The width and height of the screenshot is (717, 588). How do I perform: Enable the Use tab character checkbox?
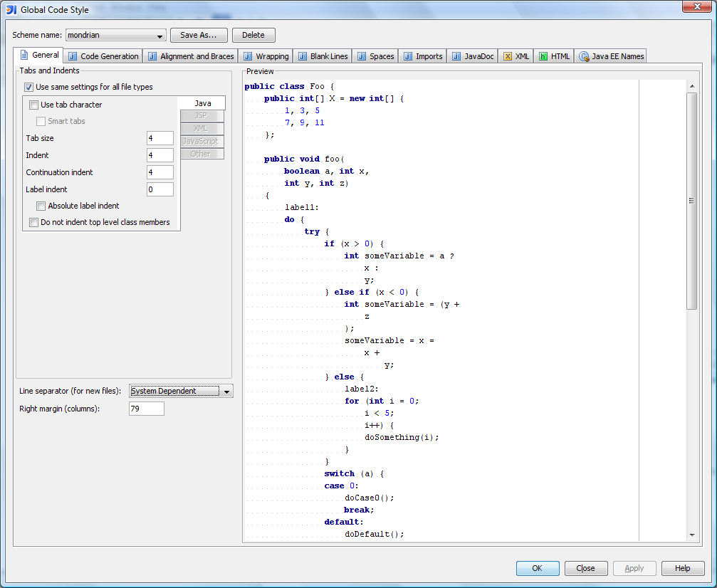coord(34,105)
